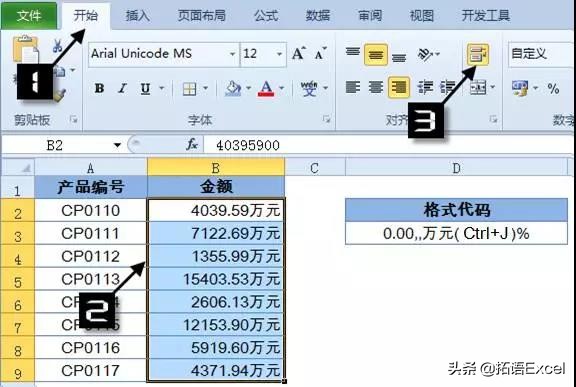Switch to the 审阅 ribbon tab
The width and height of the screenshot is (576, 387).
(370, 15)
